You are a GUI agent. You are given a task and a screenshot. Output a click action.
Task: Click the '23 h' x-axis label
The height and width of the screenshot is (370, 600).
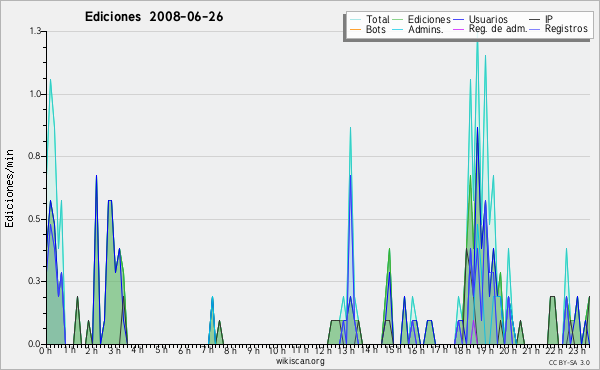[577, 350]
